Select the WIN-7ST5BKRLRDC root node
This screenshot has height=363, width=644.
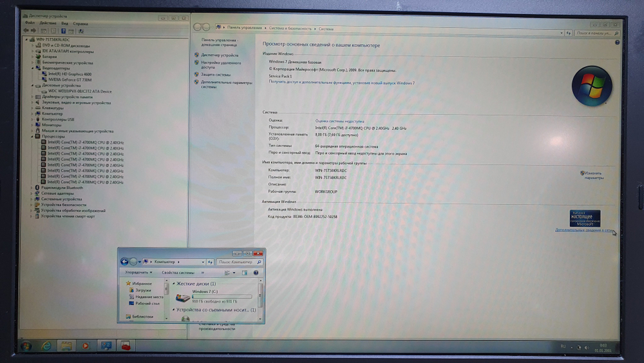[x=53, y=40]
